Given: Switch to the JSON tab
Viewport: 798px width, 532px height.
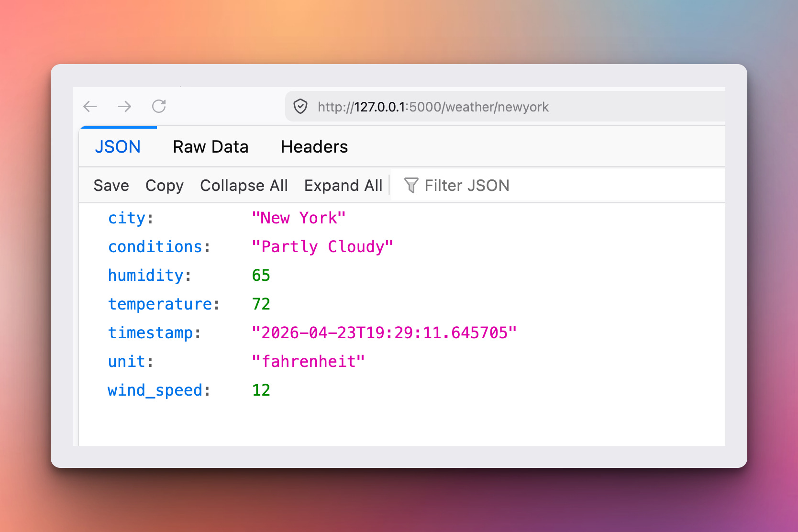Looking at the screenshot, I should point(118,147).
